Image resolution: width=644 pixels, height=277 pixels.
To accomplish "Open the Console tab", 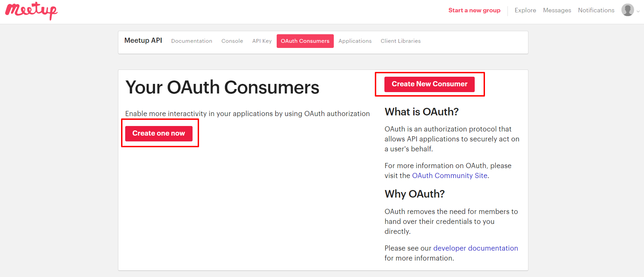I will pos(232,41).
